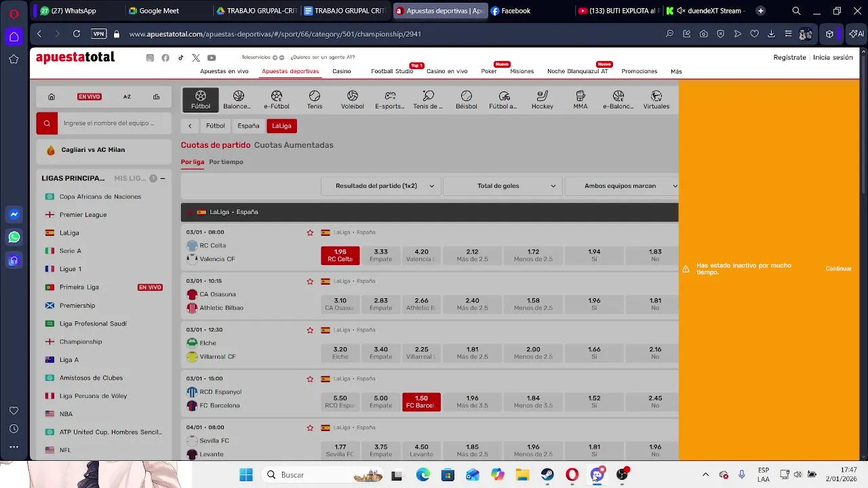
Task: Click the browser address bar URL
Action: point(275,34)
